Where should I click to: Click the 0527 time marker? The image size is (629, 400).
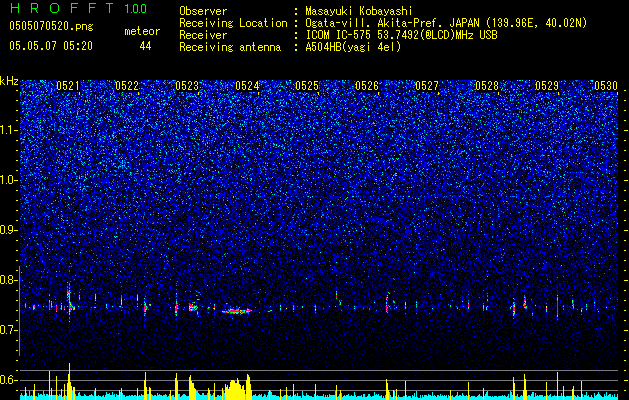tap(427, 86)
